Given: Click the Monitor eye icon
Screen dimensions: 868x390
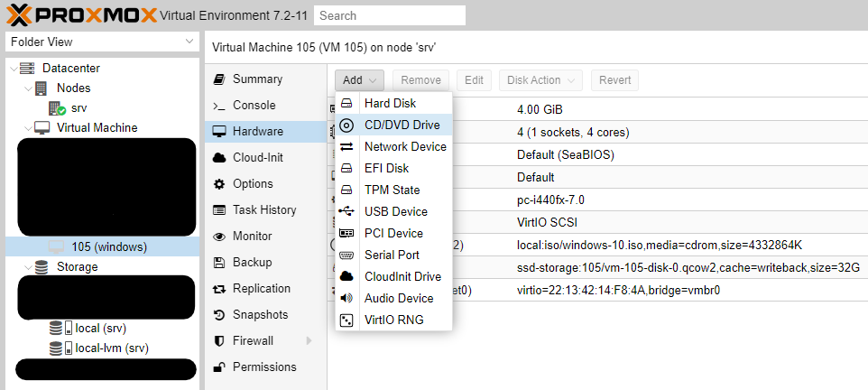Looking at the screenshot, I should (219, 237).
